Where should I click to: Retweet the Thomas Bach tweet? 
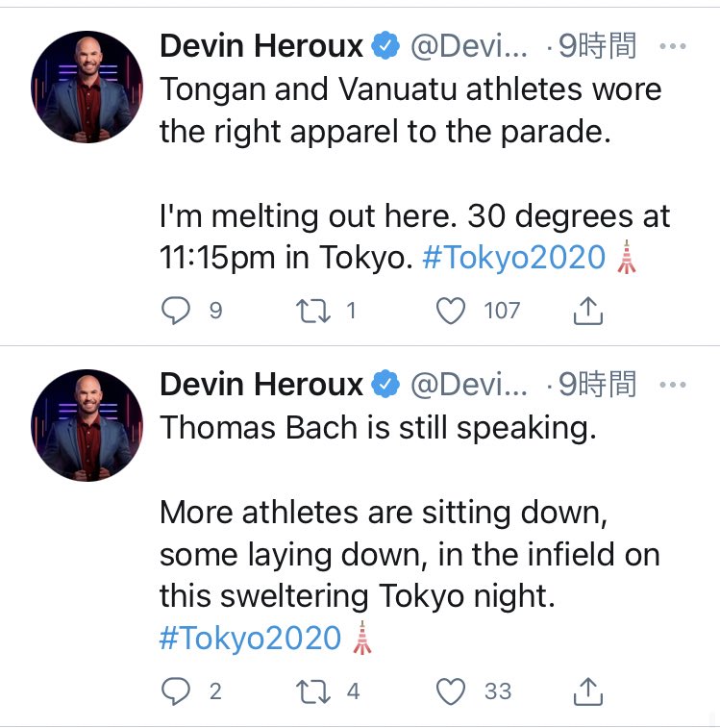(x=313, y=691)
